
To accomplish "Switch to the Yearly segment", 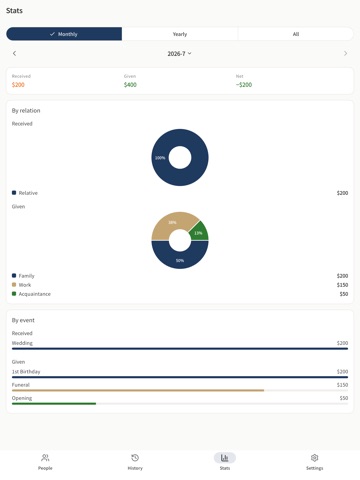I will pyautogui.click(x=180, y=34).
